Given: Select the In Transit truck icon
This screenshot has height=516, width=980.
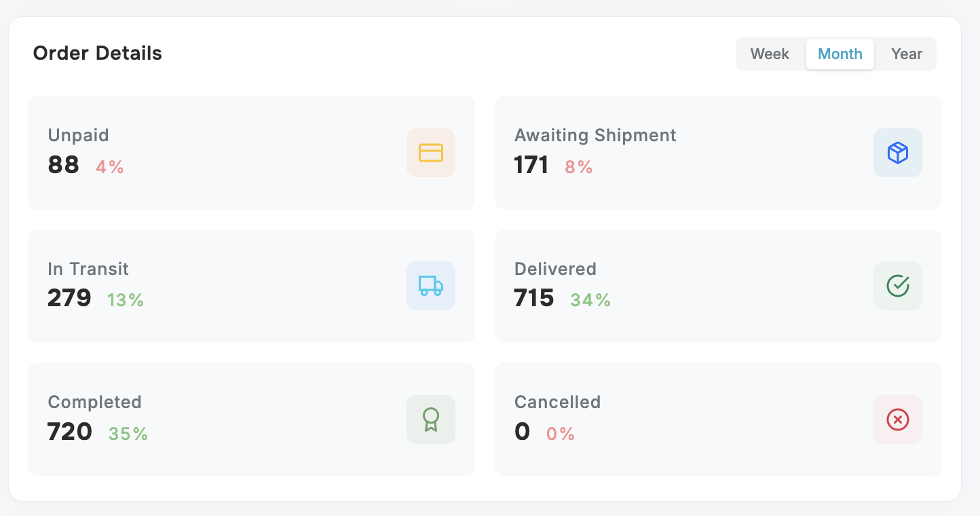Looking at the screenshot, I should (431, 286).
